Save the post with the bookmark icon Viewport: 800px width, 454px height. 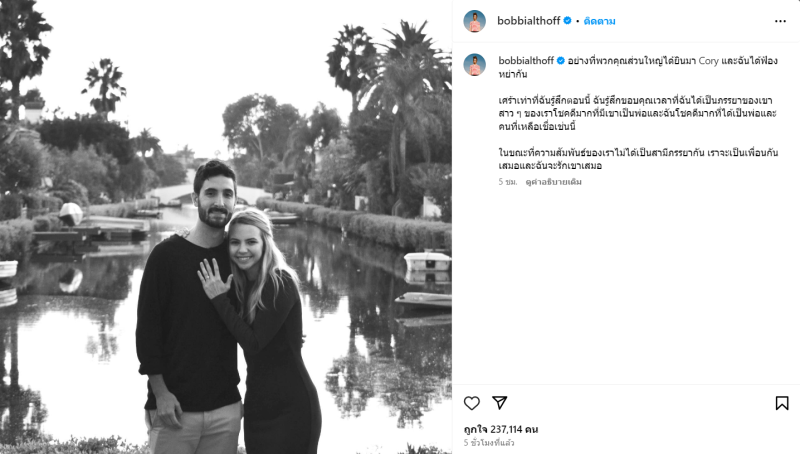click(781, 403)
